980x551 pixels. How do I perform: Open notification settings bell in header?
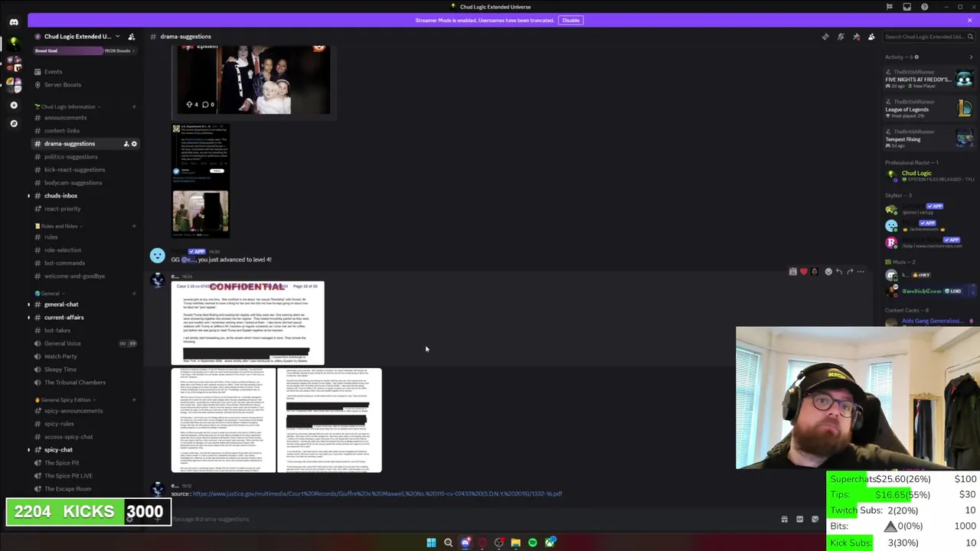tap(841, 37)
